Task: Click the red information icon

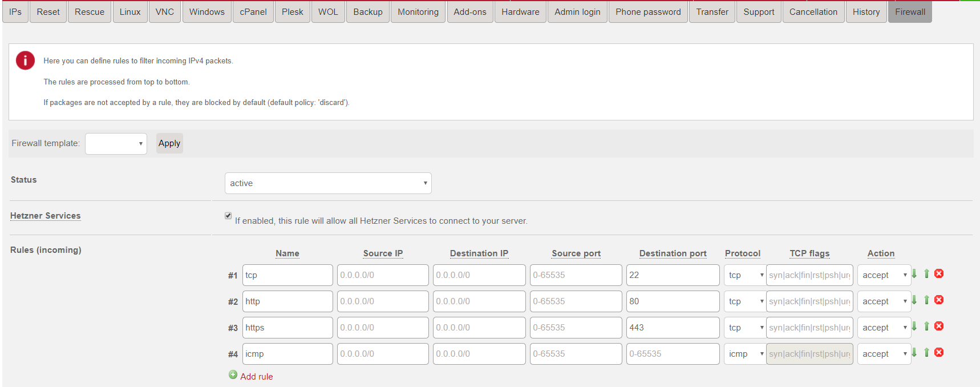Action: point(25,61)
